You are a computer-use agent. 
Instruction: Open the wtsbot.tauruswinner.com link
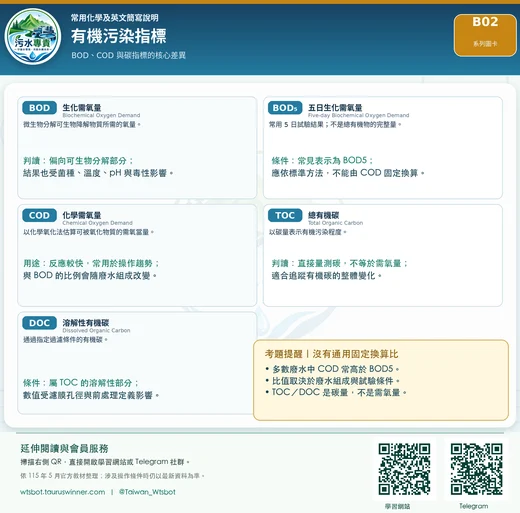click(x=62, y=492)
